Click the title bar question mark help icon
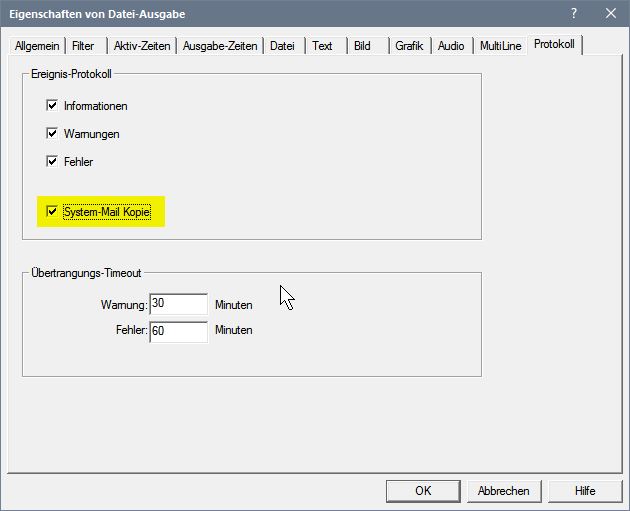 (574, 13)
